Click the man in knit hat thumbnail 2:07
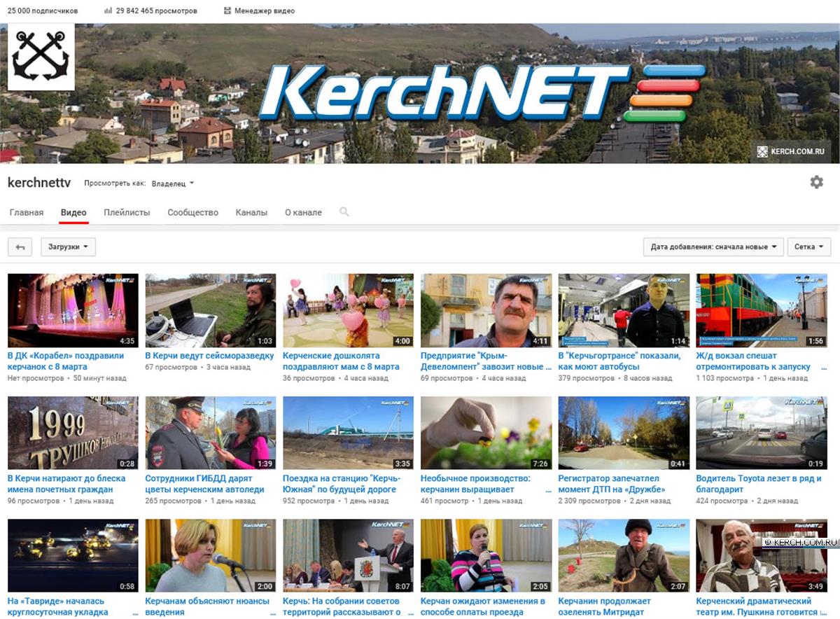Viewport: 840px width, 619px height. click(624, 556)
